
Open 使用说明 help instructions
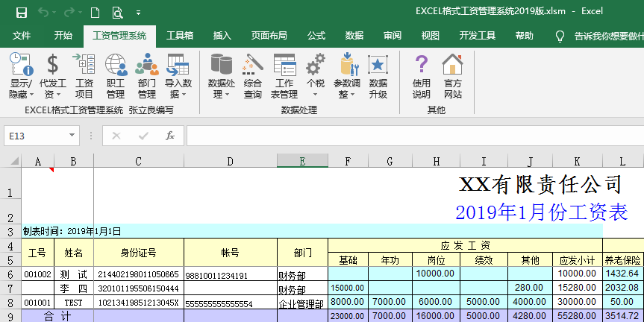pos(422,76)
